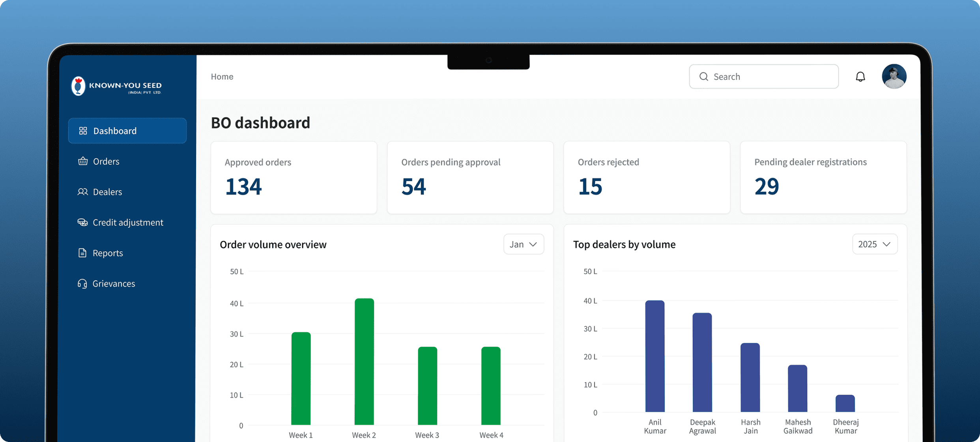Screen dimensions: 980x442
Task: Focus the Search input field
Action: point(764,77)
